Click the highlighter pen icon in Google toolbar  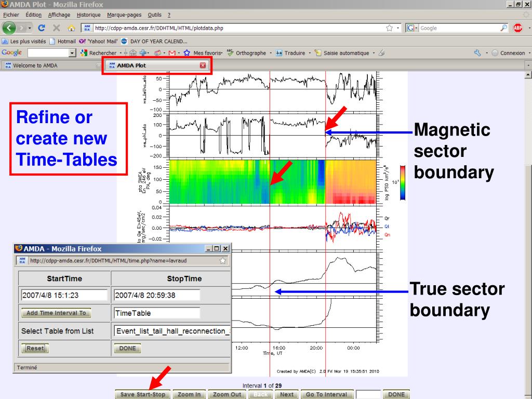click(x=382, y=53)
